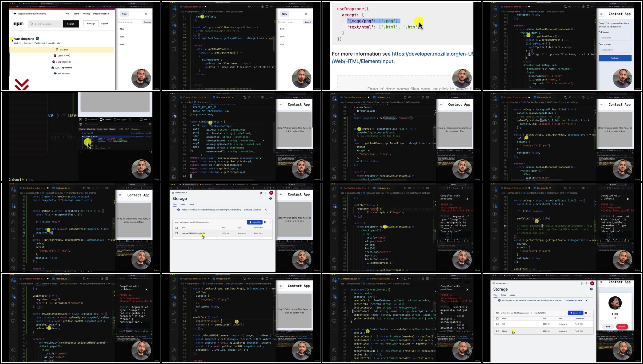Click the heart icon beside Neptunian Parity Mnemonic
Image resolution: width=643 pixels, height=364 pixels.
15,14
